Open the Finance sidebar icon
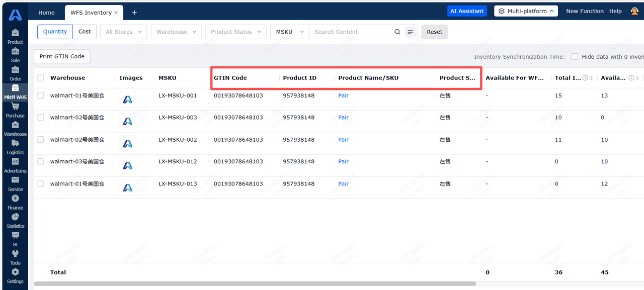This screenshot has width=644, height=290. (x=15, y=199)
